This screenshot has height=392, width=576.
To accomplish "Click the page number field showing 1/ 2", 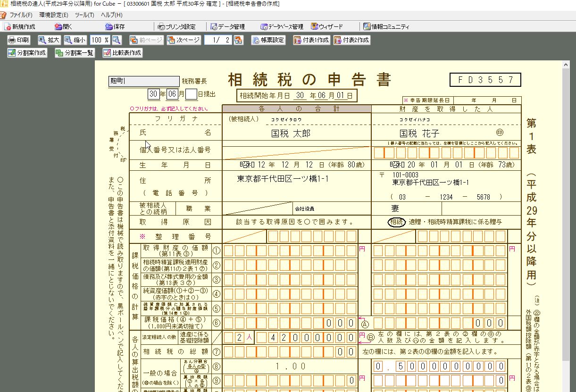I will (218, 40).
